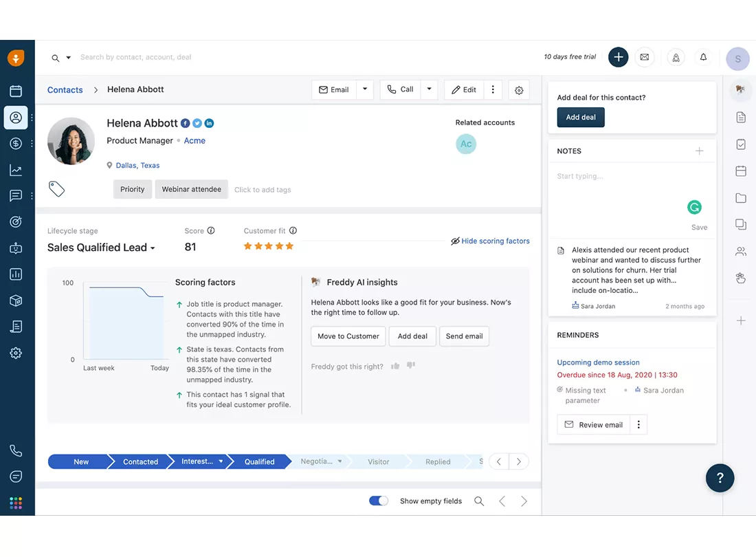The width and height of the screenshot is (756, 557).
Task: Open the Reports bar-chart icon
Action: [x=16, y=274]
